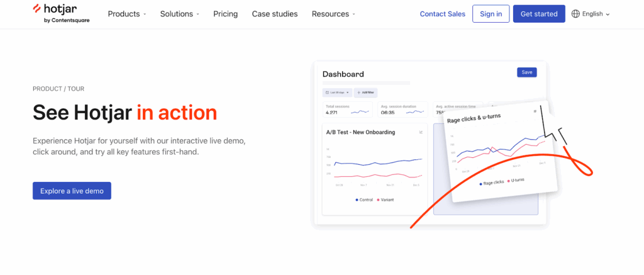The height and width of the screenshot is (275, 644).
Task: Click the See Hotjar in action heading
Action: click(125, 112)
